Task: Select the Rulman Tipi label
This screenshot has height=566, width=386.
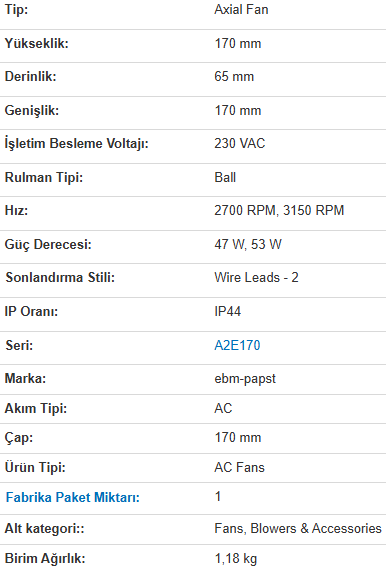Action: (x=44, y=178)
